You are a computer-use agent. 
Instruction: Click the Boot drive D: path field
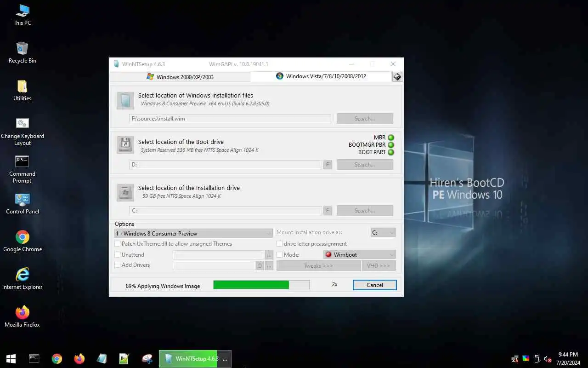tap(226, 165)
